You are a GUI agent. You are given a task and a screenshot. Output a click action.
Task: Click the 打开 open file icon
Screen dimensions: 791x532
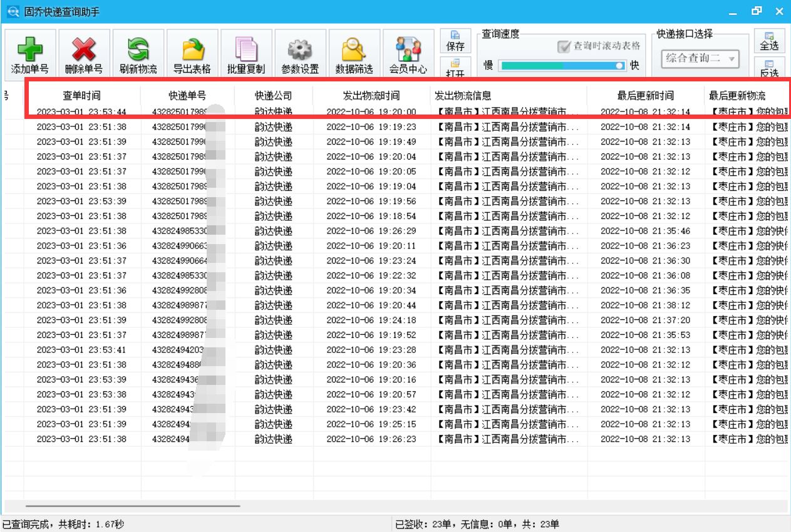point(455,66)
